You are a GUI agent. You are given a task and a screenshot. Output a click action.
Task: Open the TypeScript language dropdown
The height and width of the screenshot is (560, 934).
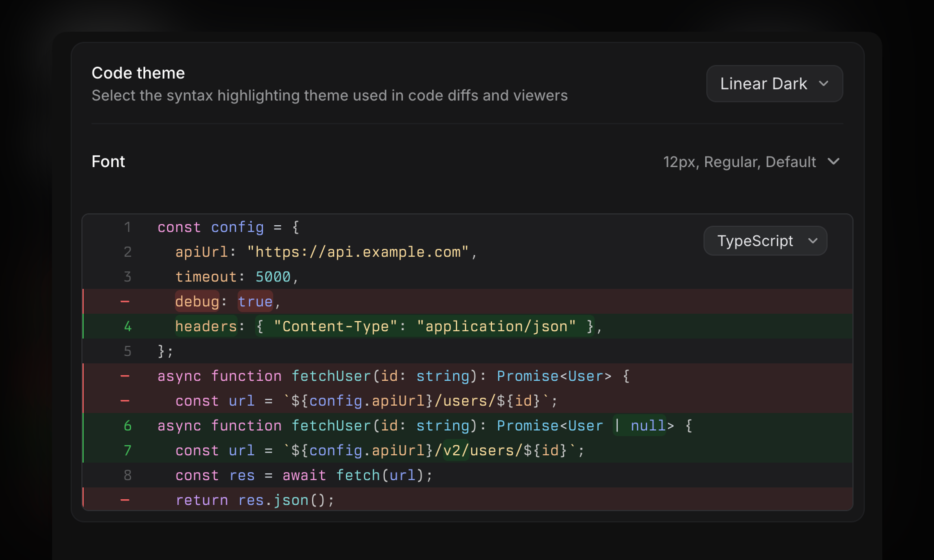765,241
